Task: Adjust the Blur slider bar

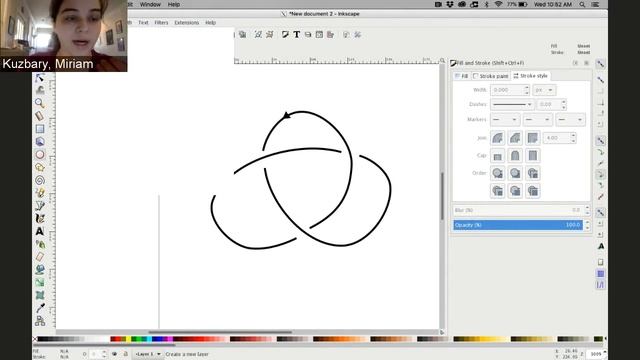Action: pos(518,210)
